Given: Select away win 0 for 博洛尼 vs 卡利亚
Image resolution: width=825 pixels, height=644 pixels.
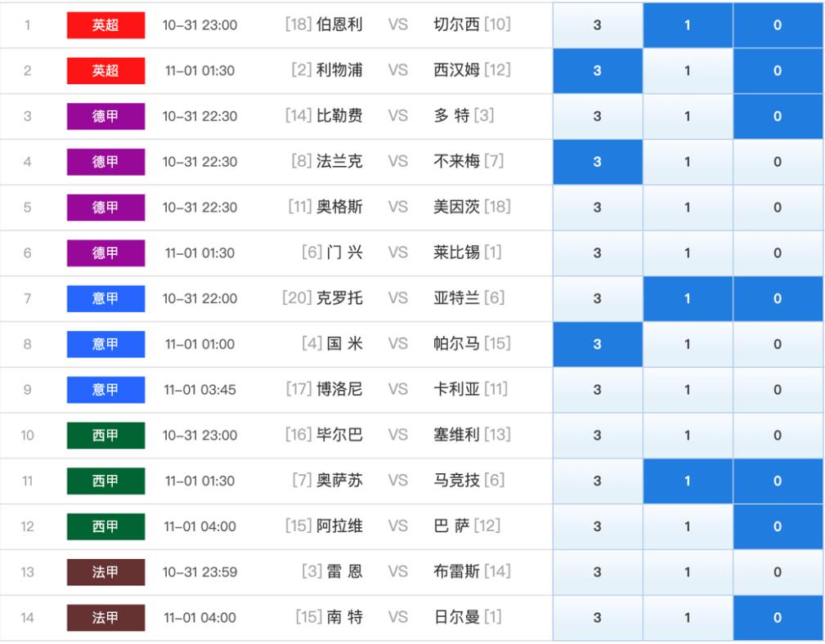Looking at the screenshot, I should [x=778, y=390].
